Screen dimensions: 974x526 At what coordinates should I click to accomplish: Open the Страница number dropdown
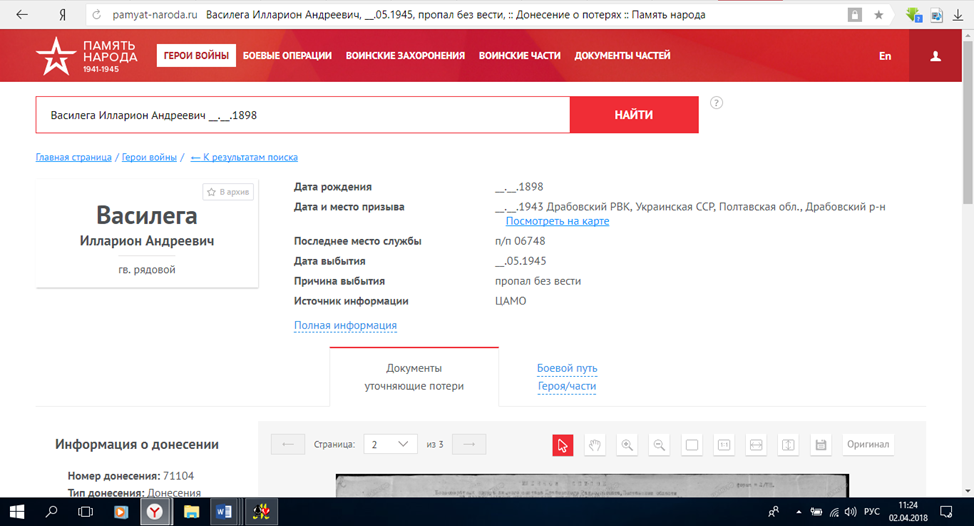click(x=390, y=445)
